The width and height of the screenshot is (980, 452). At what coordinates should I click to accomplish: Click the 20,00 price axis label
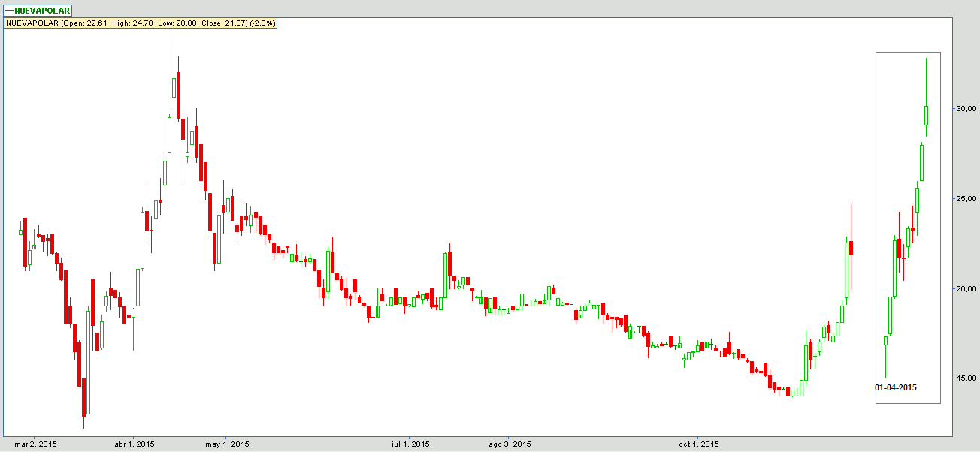click(965, 288)
